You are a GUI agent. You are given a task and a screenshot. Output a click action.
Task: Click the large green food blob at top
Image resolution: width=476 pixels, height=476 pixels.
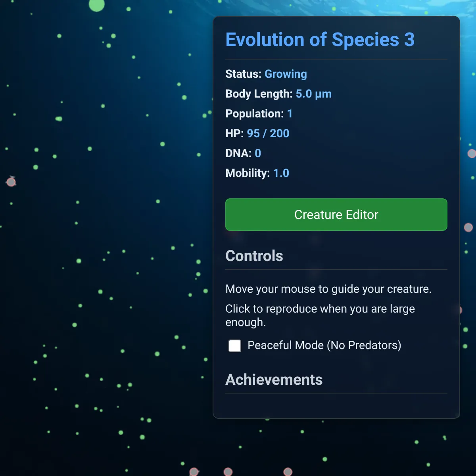[x=96, y=5]
